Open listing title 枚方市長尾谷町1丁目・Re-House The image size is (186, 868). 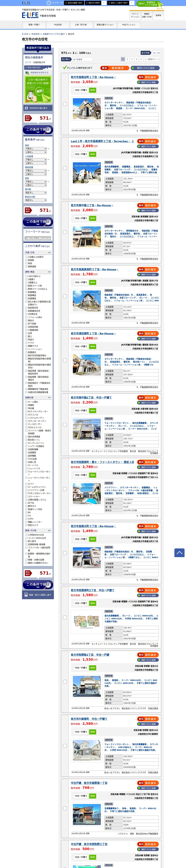pos(93,77)
